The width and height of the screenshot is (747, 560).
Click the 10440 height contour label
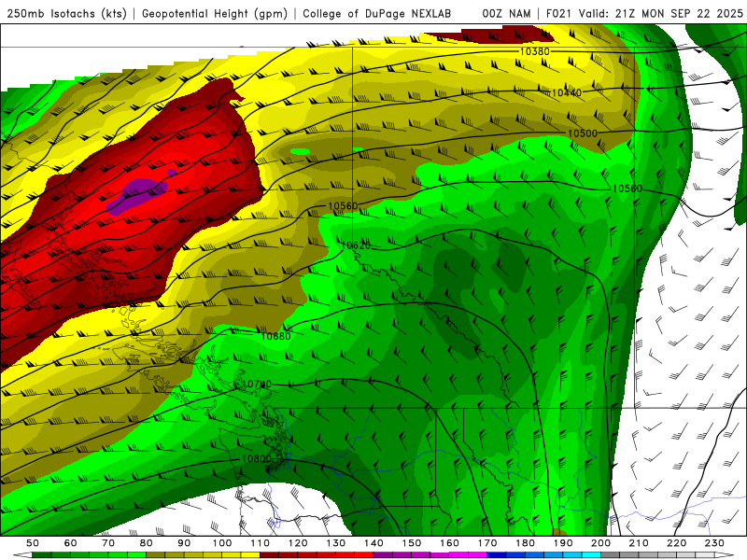pyautogui.click(x=567, y=92)
